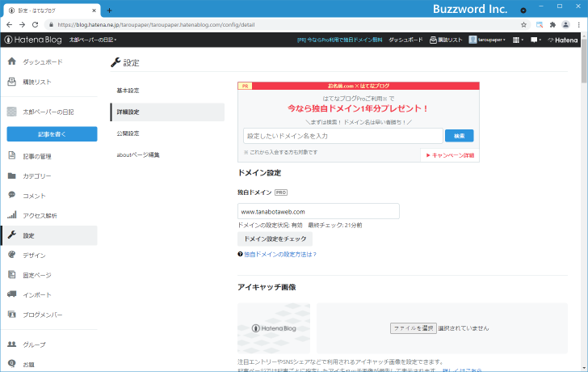Click the 設定 wrench icon in sidebar
Screen dimensions: 588x372
(12, 235)
